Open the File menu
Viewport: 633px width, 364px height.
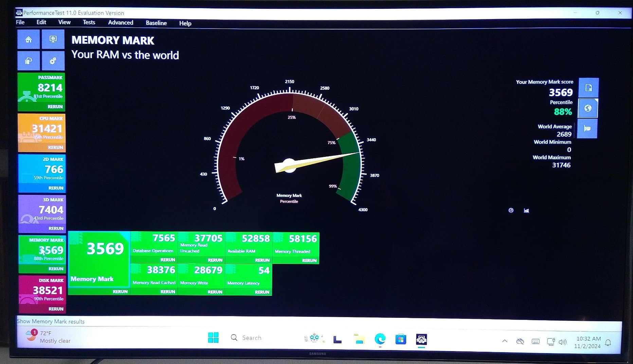[x=20, y=22]
